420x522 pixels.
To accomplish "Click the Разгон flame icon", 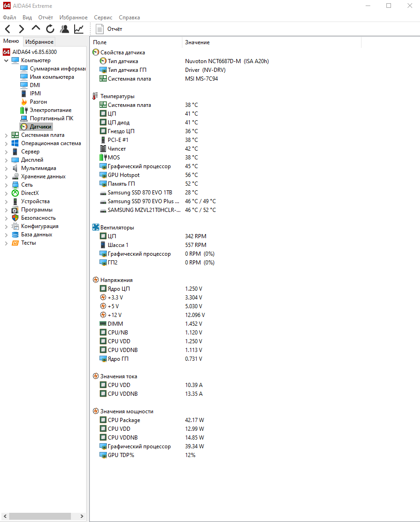I will click(x=24, y=102).
